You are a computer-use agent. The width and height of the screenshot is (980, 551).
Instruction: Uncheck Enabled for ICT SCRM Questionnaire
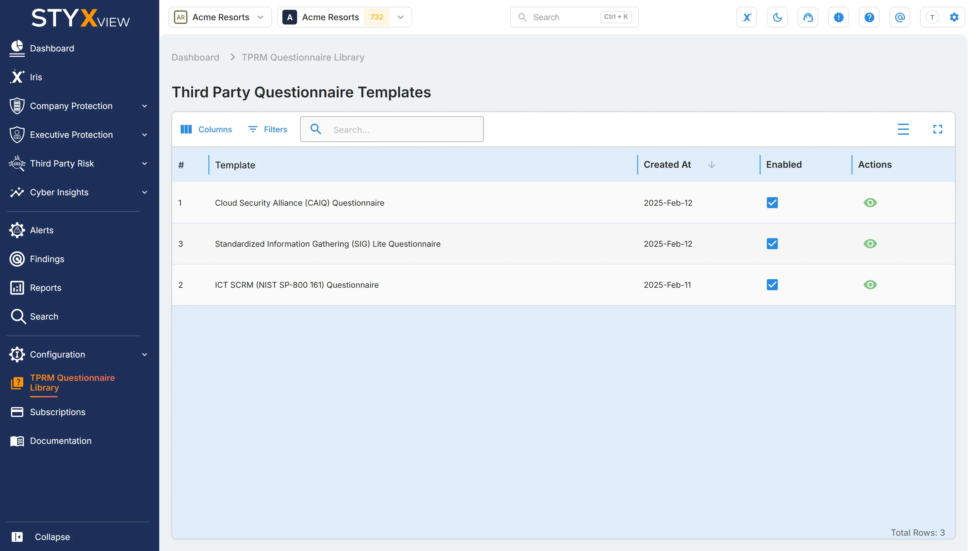pyautogui.click(x=772, y=285)
